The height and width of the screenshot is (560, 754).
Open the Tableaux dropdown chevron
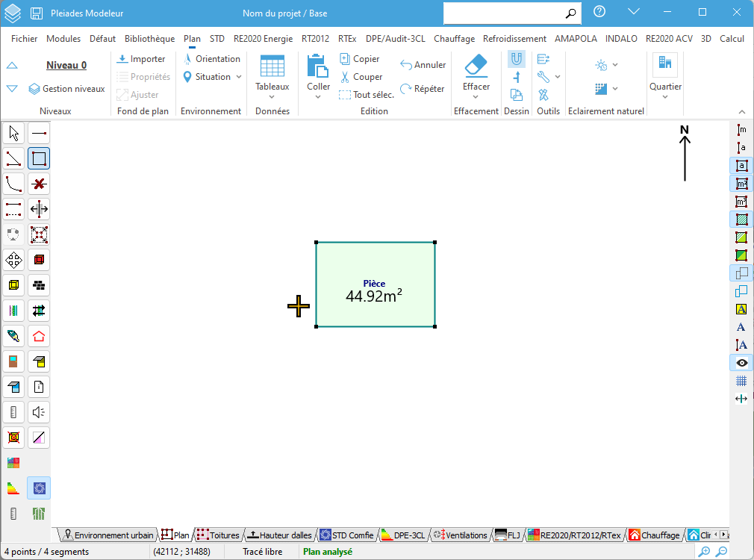coord(272,97)
